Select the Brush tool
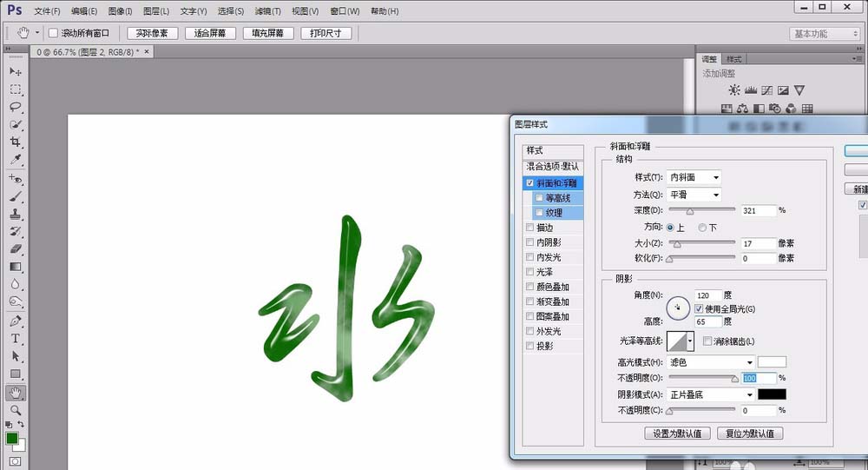This screenshot has height=470, width=868. pyautogui.click(x=16, y=196)
